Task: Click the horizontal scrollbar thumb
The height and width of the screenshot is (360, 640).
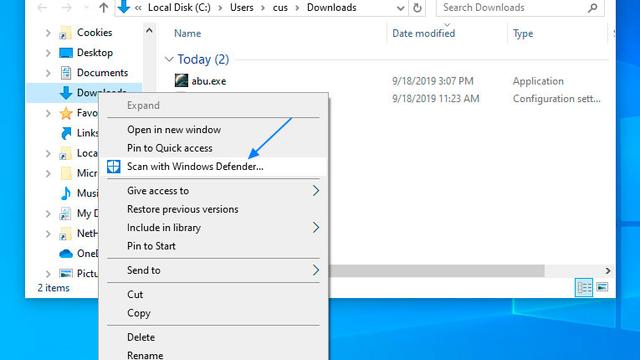Action: (x=436, y=271)
